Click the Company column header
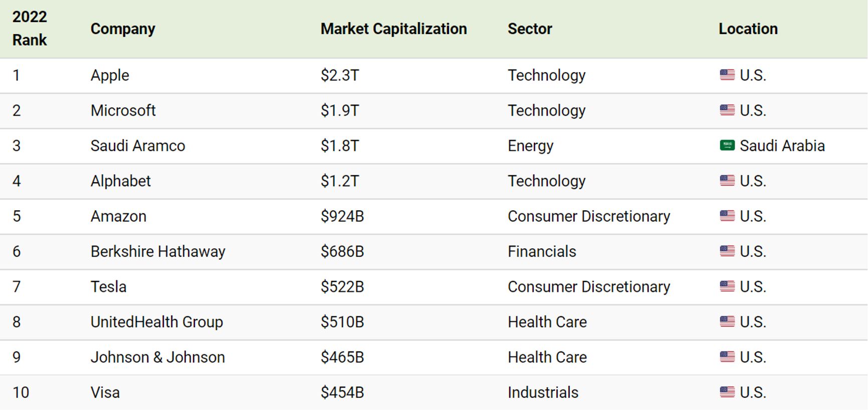Screen dimensions: 868x414 [123, 29]
